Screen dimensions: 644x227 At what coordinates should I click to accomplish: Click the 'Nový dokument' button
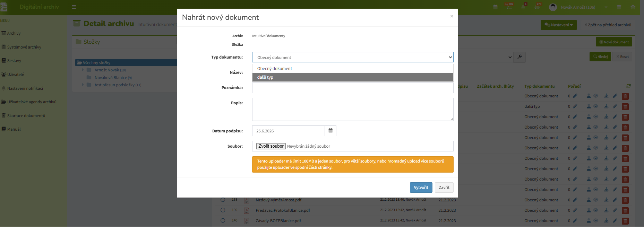(614, 42)
